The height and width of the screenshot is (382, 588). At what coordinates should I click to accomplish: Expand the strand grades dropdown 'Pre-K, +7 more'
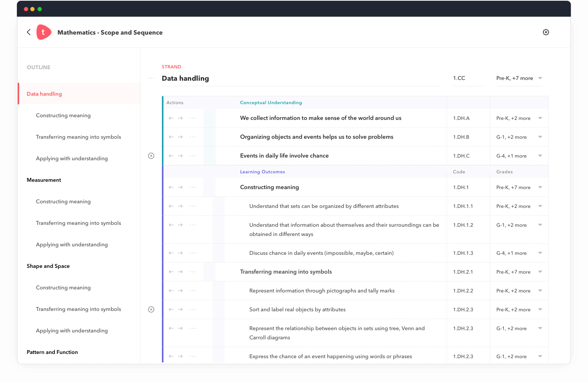point(540,78)
